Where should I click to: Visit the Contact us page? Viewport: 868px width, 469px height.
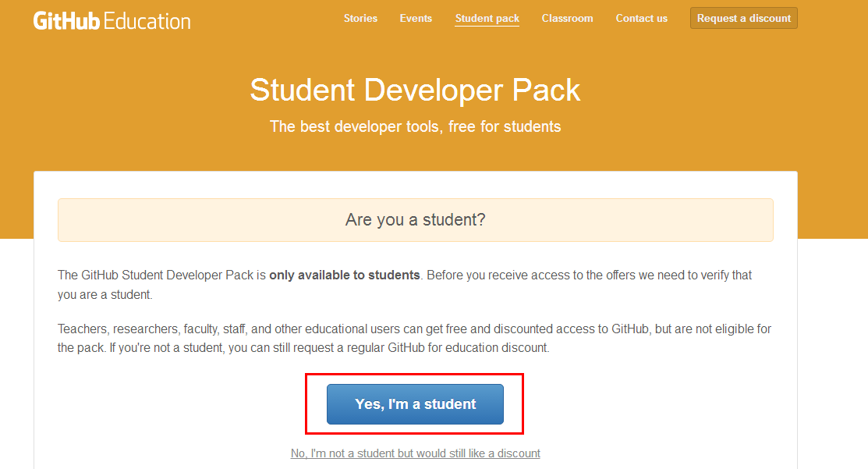tap(642, 18)
